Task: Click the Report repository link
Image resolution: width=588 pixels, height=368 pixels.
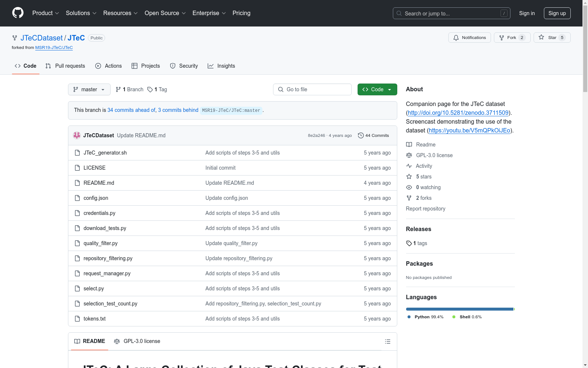Action: click(x=426, y=209)
